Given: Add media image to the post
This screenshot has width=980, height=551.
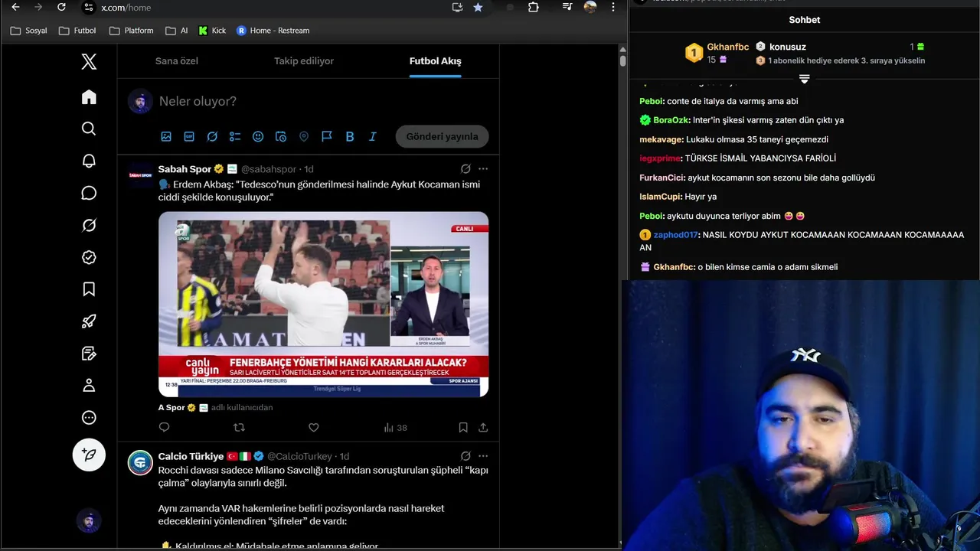Looking at the screenshot, I should [x=166, y=136].
